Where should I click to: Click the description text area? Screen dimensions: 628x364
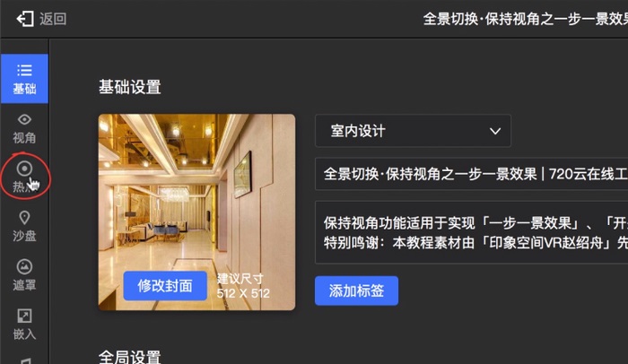(471, 233)
